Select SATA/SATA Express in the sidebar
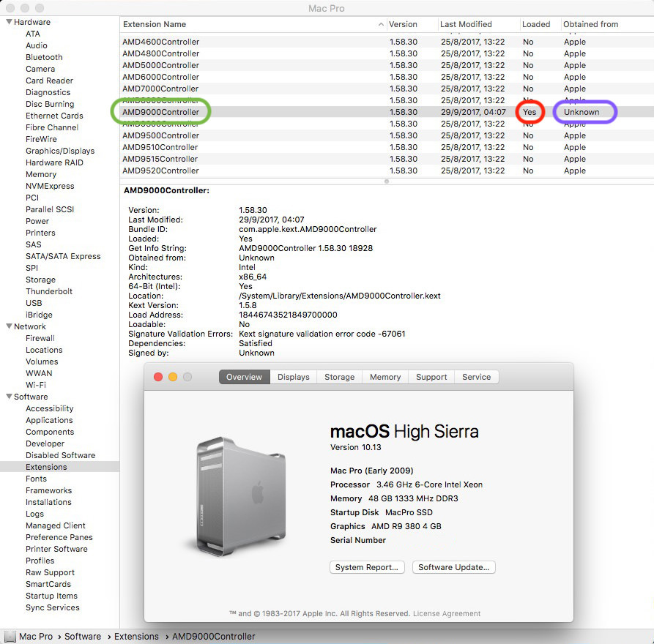Image resolution: width=654 pixels, height=644 pixels. pos(63,256)
